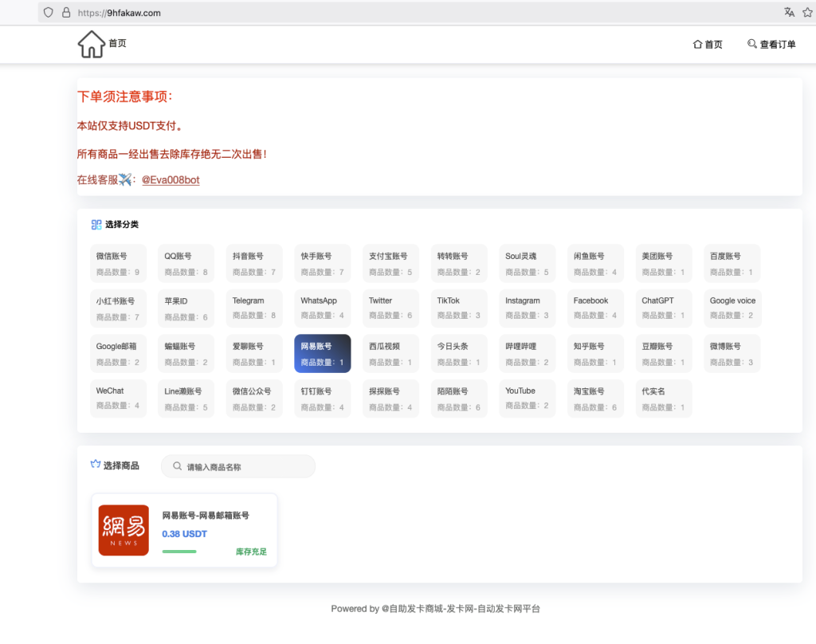Select the 陌陌账号 category

click(459, 399)
